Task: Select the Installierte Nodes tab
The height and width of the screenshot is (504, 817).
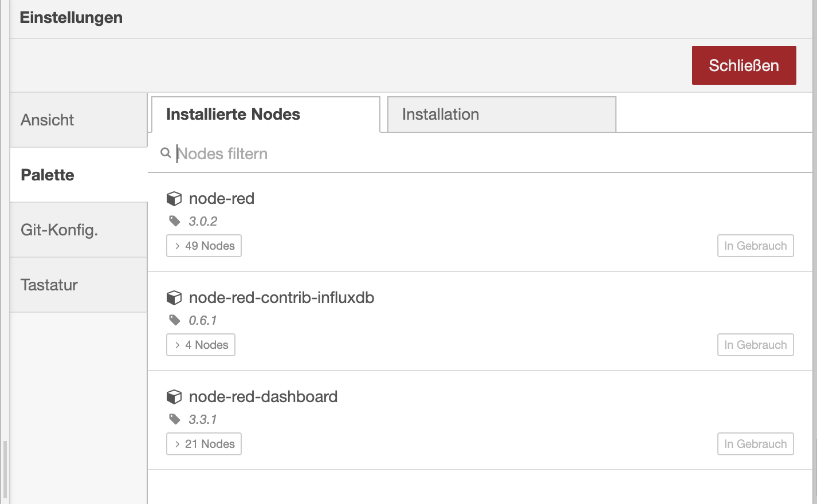Action: (x=265, y=115)
